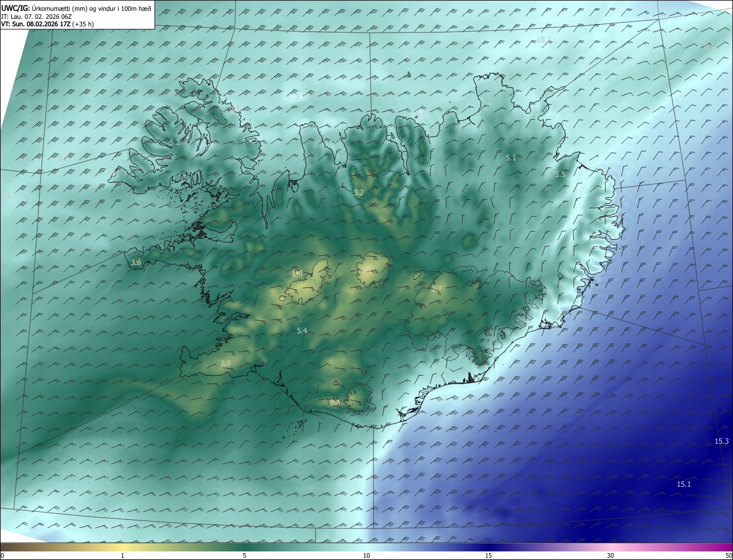This screenshot has height=560, width=733.
Task: Click the 3.6 value on Snæfellsnes peninsula
Action: coord(136,262)
